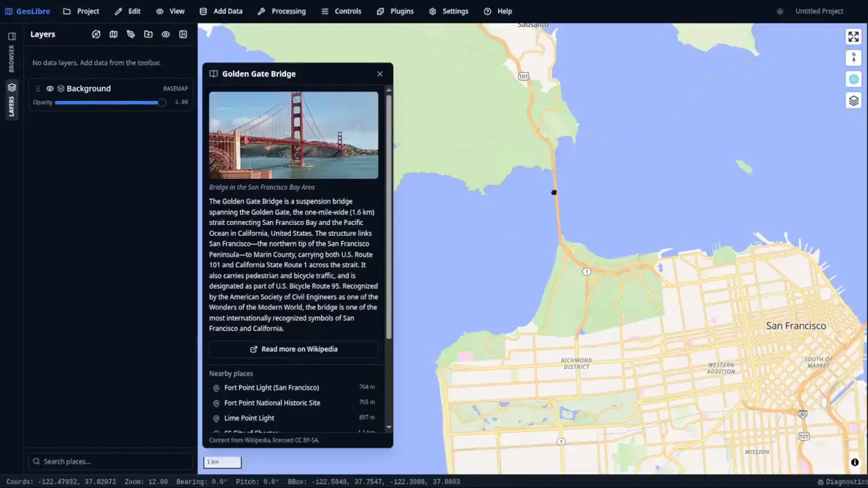Toggle the sidebar panel icon above Browser
Screen dimensions: 868x488
[x=12, y=36]
